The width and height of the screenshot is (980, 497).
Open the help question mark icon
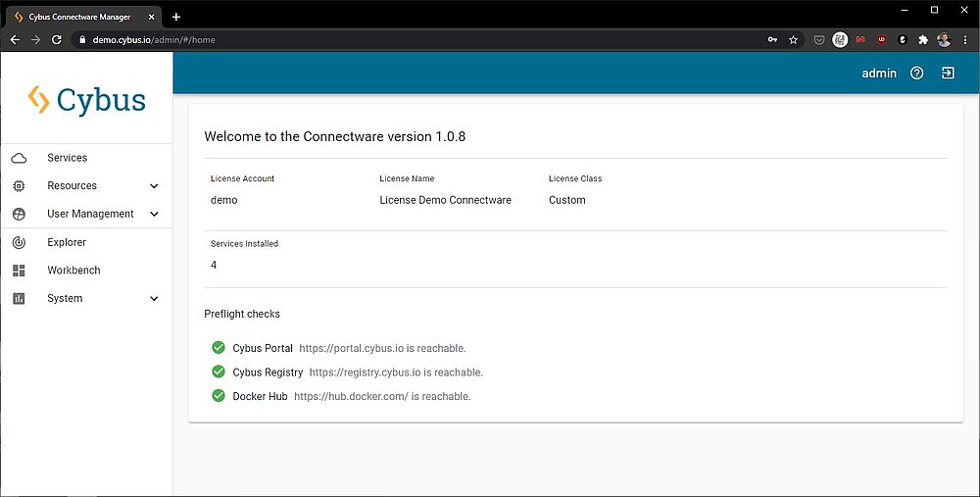click(x=917, y=74)
